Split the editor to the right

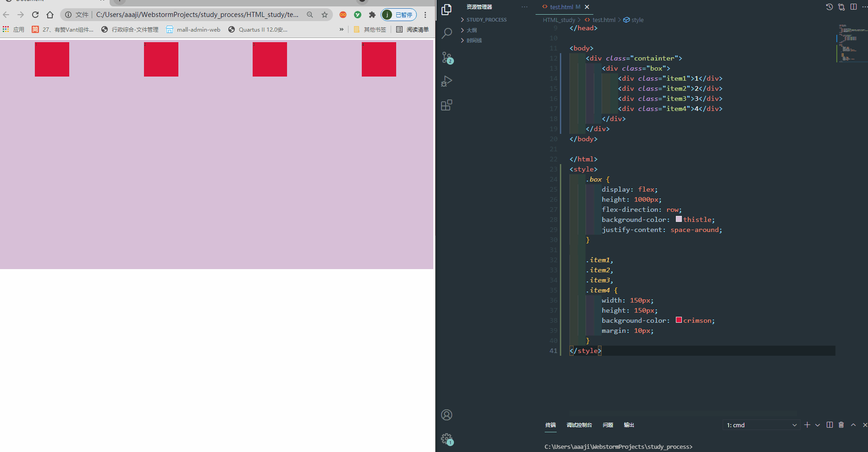tap(853, 7)
